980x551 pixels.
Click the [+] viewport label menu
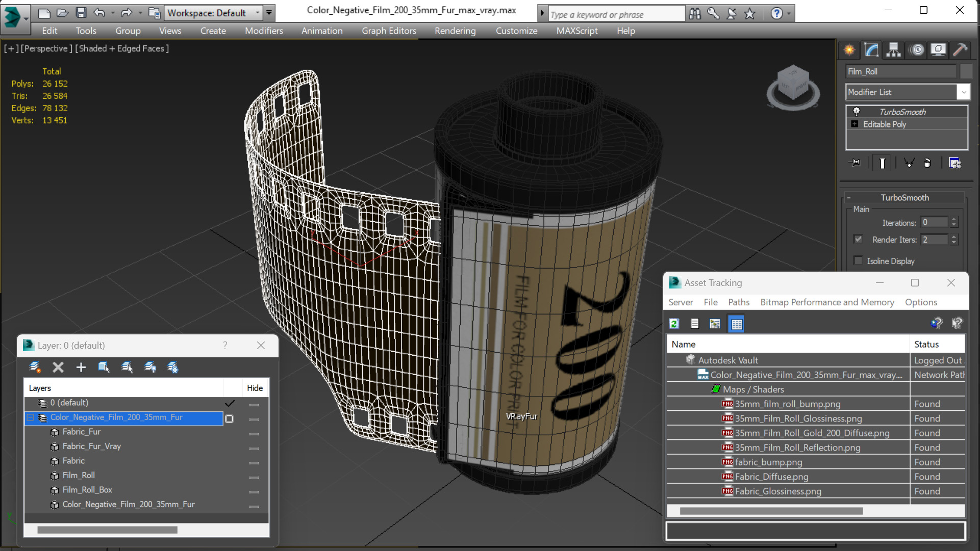[x=11, y=48]
